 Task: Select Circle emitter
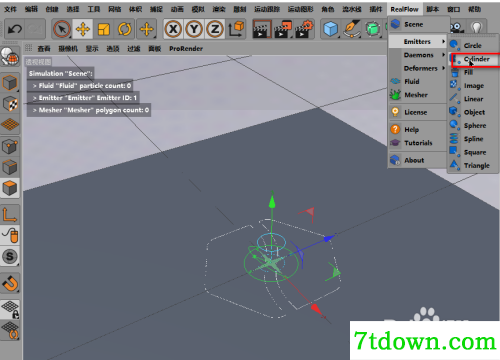(x=473, y=46)
